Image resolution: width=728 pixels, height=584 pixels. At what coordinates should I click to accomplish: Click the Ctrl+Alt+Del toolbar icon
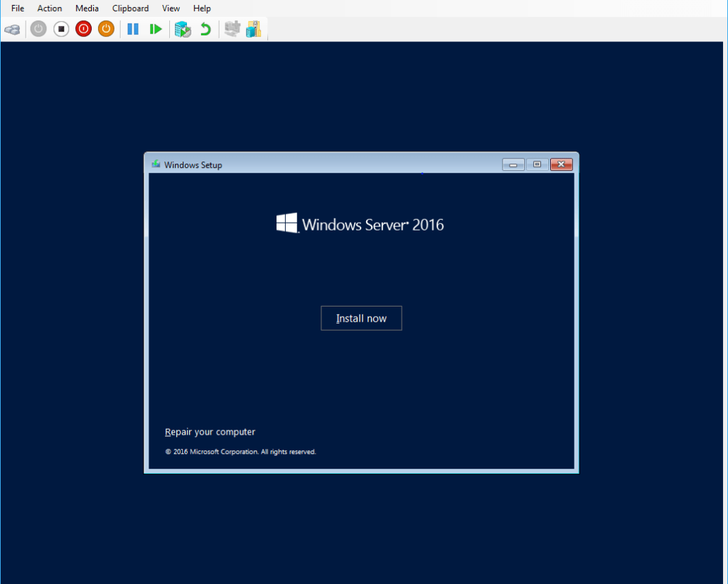[x=13, y=29]
